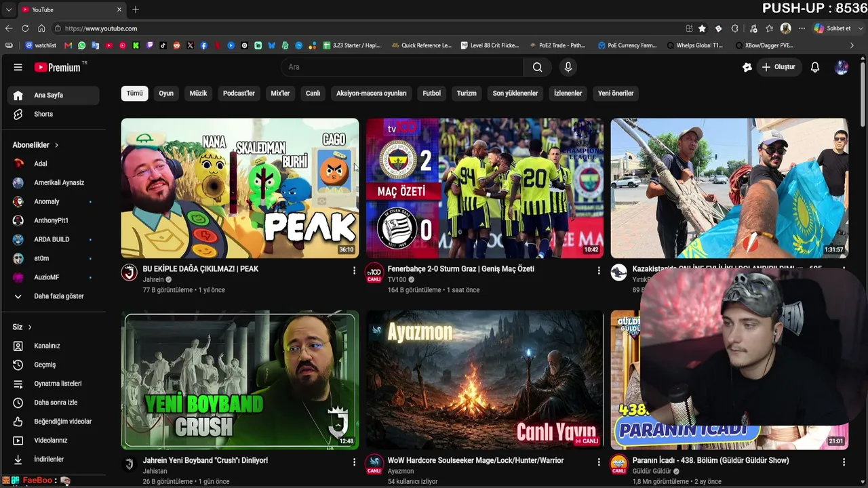Open the PoE2 Trade bookmark
Viewport: 868px width, 488px height.
point(557,45)
